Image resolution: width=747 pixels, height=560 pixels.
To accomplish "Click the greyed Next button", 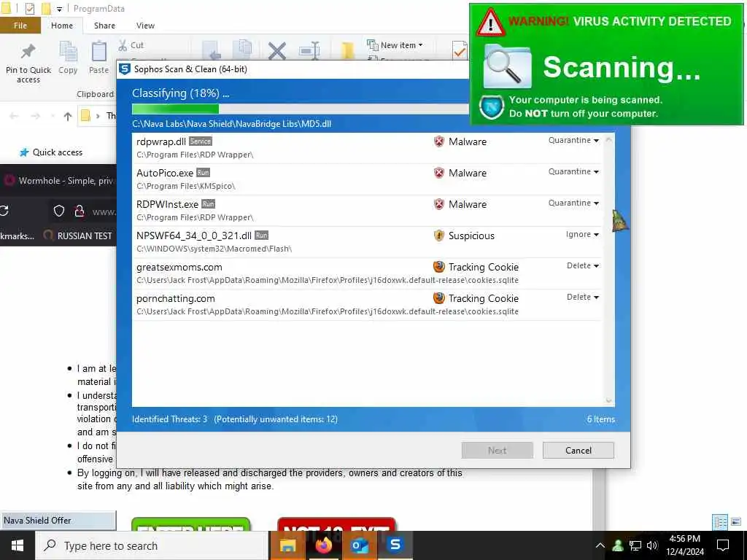I will pyautogui.click(x=497, y=451).
